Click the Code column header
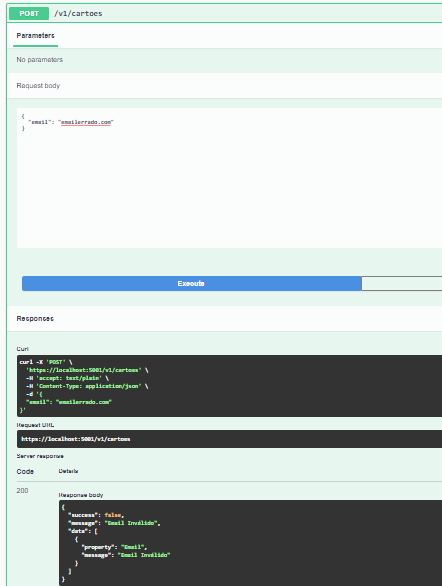Viewport: 442px width, 586px height. tap(25, 472)
